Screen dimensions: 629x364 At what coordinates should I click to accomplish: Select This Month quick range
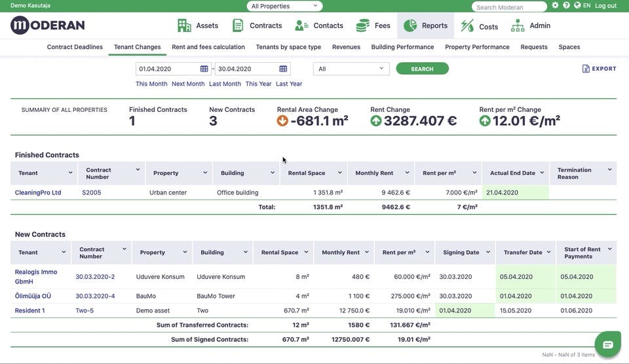pos(151,84)
